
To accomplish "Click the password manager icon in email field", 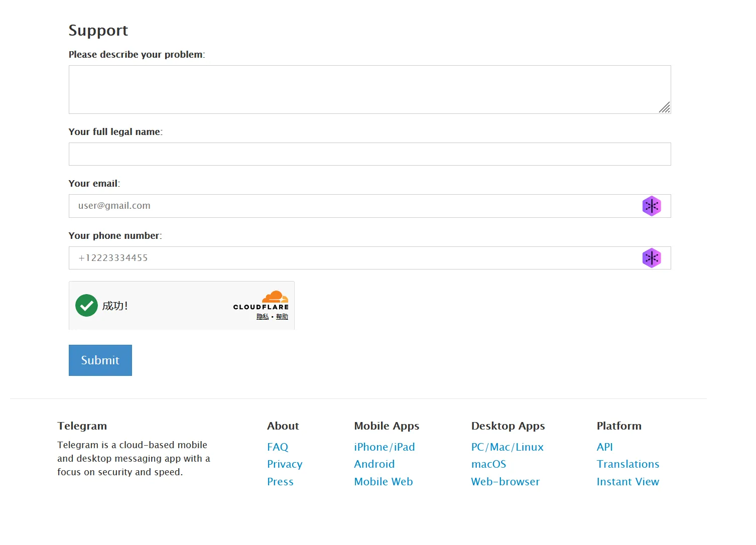I will [651, 206].
